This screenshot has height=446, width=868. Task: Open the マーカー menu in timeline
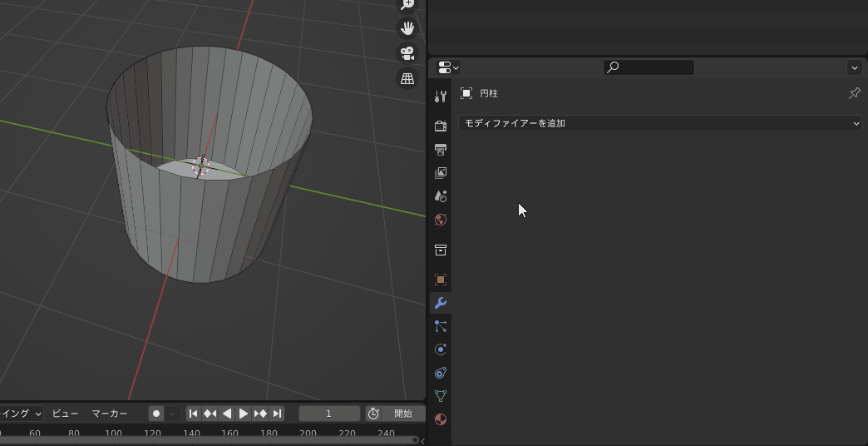(110, 414)
